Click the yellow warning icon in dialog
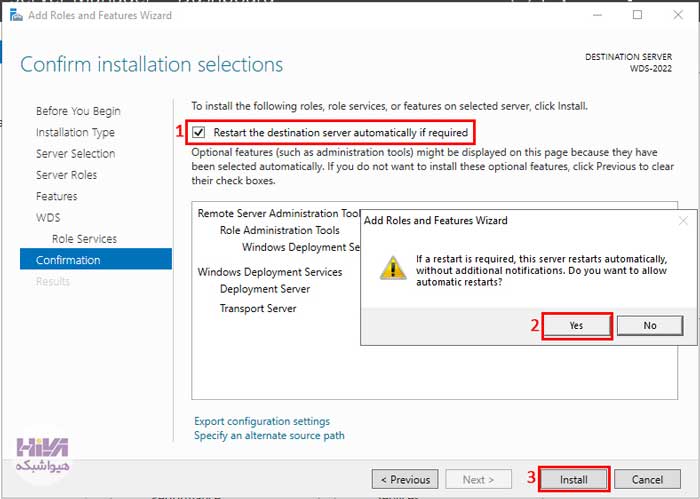The image size is (700, 499). pos(393,268)
